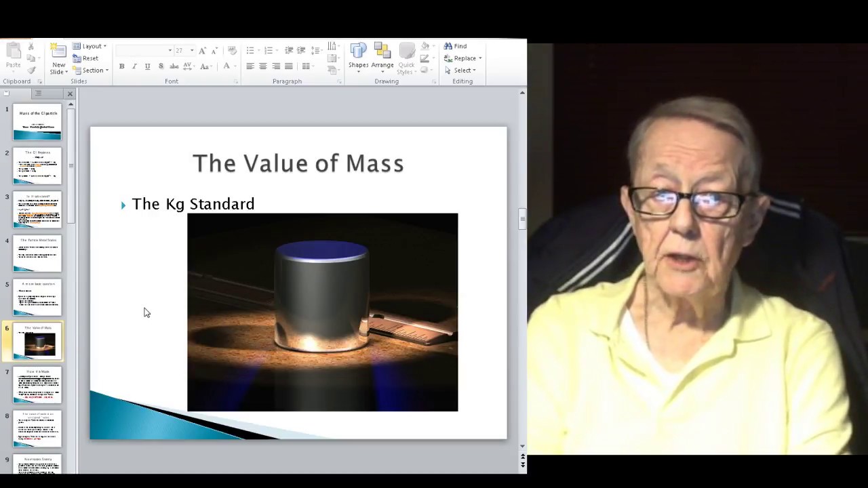Select slide 2 thumbnail
Image resolution: width=868 pixels, height=488 pixels.
coord(37,166)
